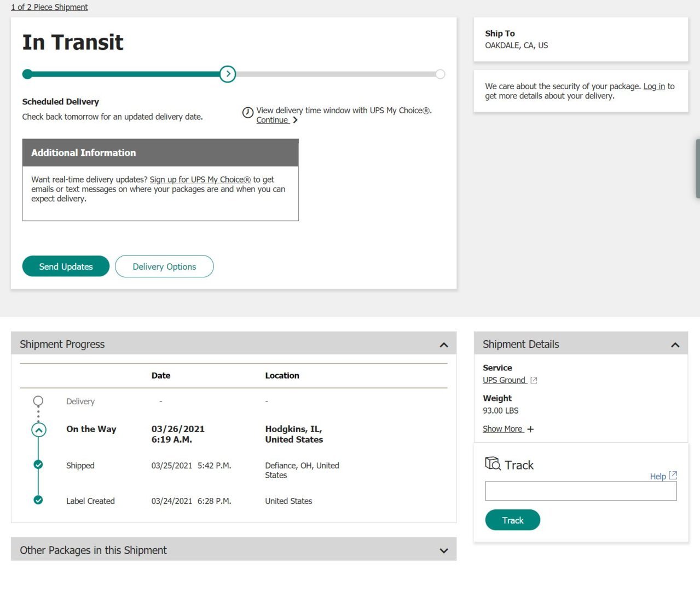Click the 93.00 LBS weight value

(500, 411)
